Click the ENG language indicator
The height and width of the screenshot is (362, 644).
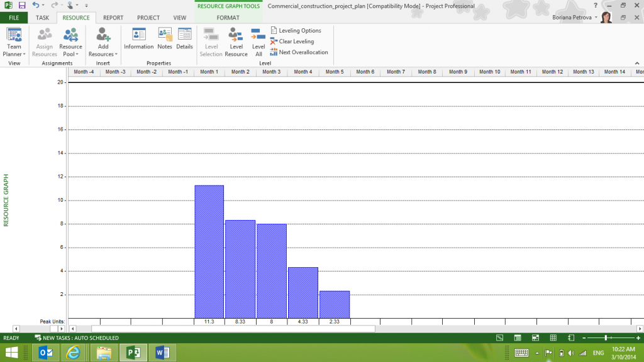pos(599,353)
